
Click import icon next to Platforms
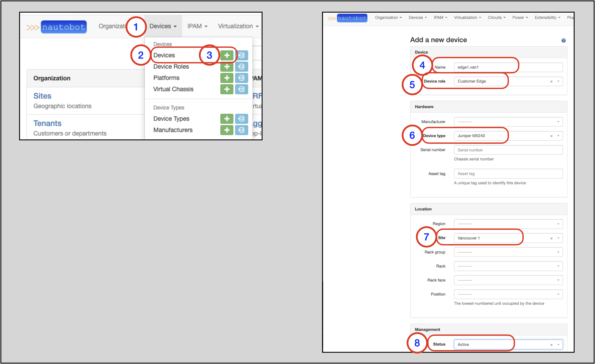241,78
